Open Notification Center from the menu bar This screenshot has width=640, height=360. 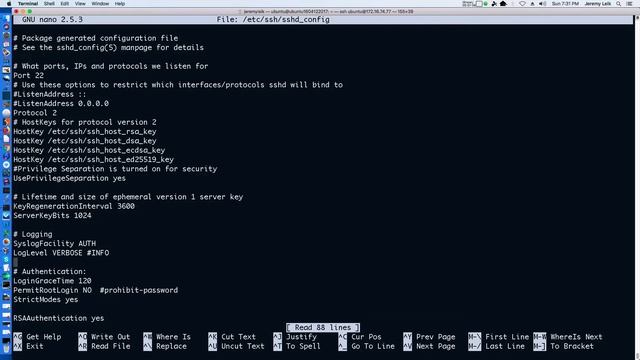pyautogui.click(x=630, y=4)
